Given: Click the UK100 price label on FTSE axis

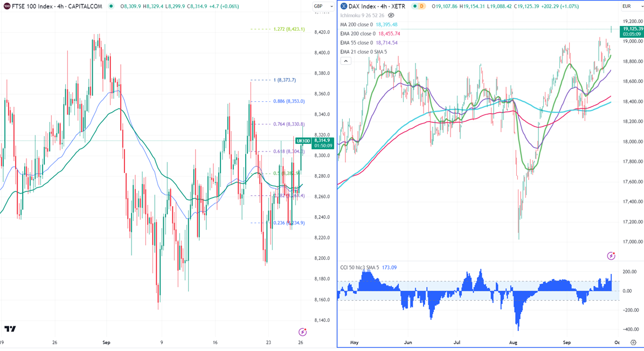Looking at the screenshot, I should pos(303,141).
